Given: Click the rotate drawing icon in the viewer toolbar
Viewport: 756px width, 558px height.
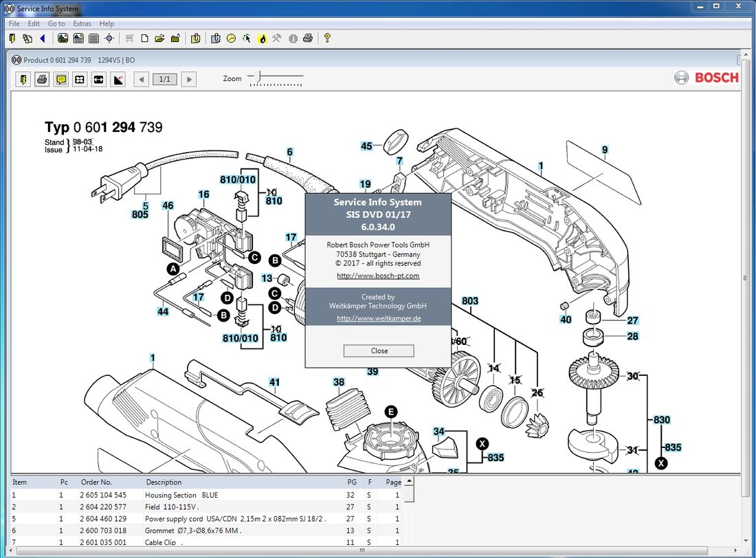Looking at the screenshot, I should (x=118, y=80).
